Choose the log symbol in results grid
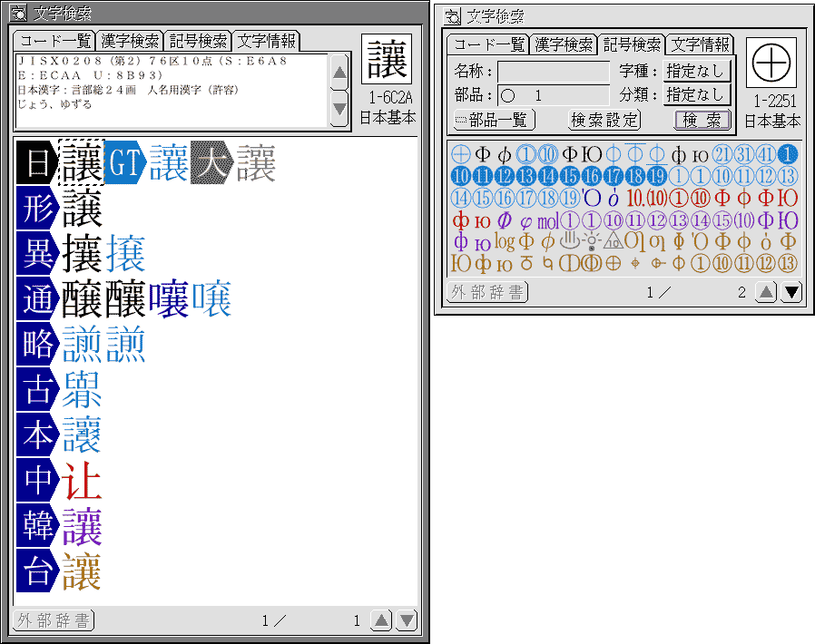This screenshot has height=644, width=815. [x=505, y=242]
